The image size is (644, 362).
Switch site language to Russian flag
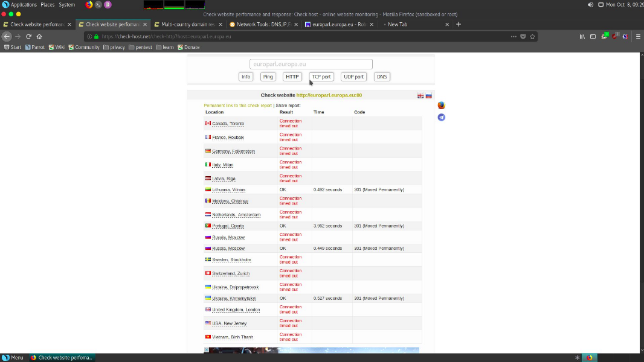(x=429, y=95)
